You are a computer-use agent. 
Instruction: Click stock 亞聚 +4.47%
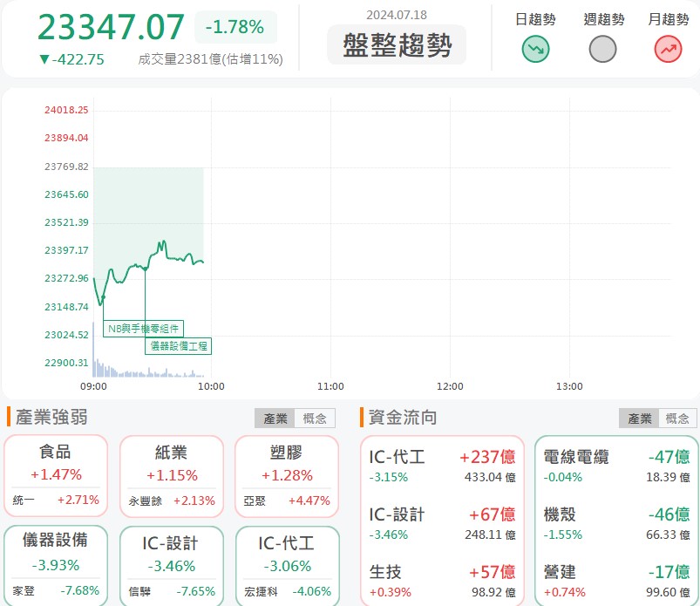287,500
